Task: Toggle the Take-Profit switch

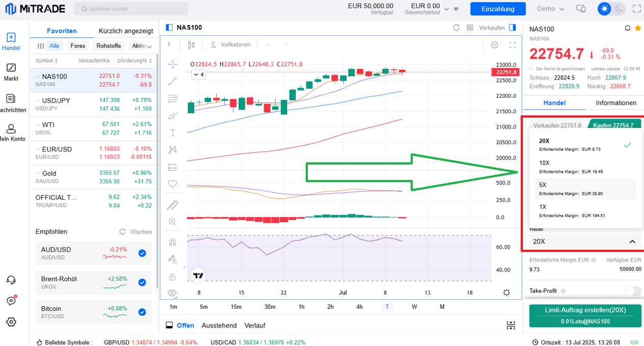Action: coord(633,291)
